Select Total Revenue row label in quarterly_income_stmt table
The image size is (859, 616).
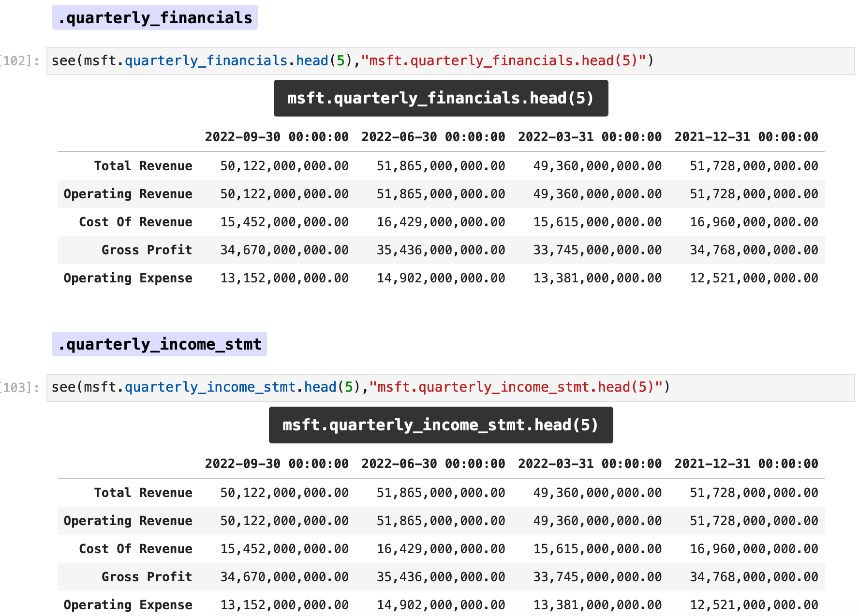click(x=143, y=493)
